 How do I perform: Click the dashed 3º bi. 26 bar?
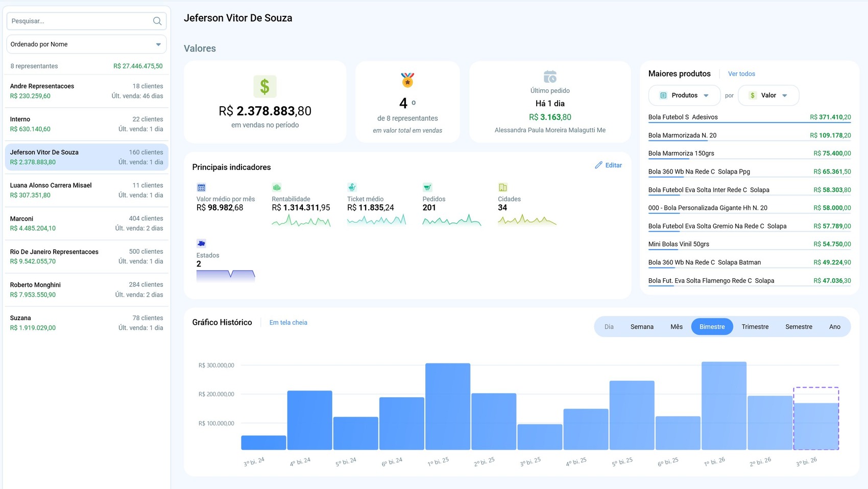point(816,419)
